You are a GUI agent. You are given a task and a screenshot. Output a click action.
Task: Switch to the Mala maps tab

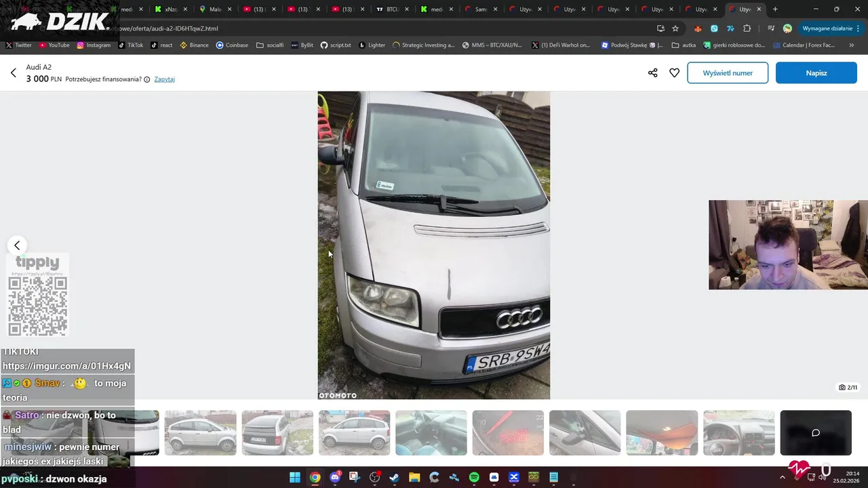[x=216, y=9]
